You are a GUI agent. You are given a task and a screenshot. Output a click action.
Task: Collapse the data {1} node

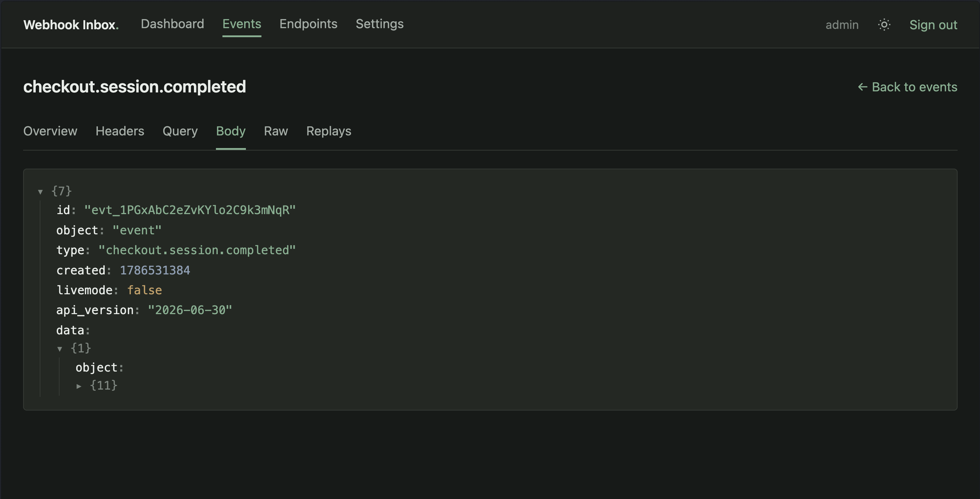tap(60, 349)
